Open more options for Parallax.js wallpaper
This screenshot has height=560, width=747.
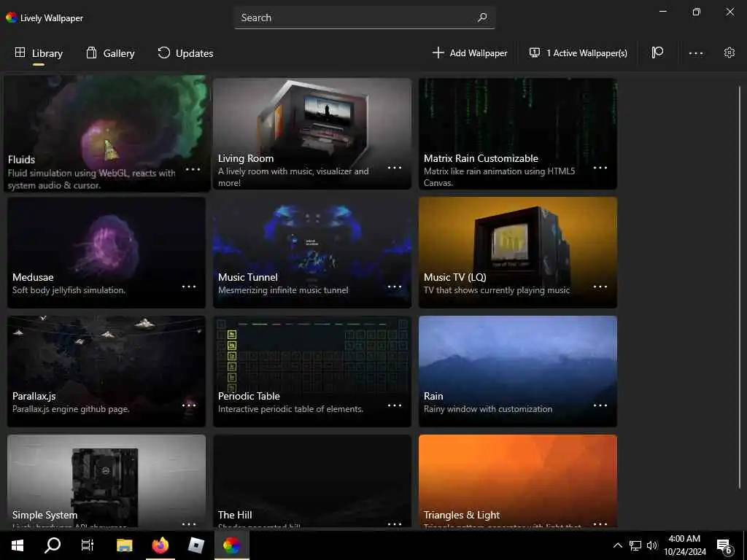click(189, 405)
